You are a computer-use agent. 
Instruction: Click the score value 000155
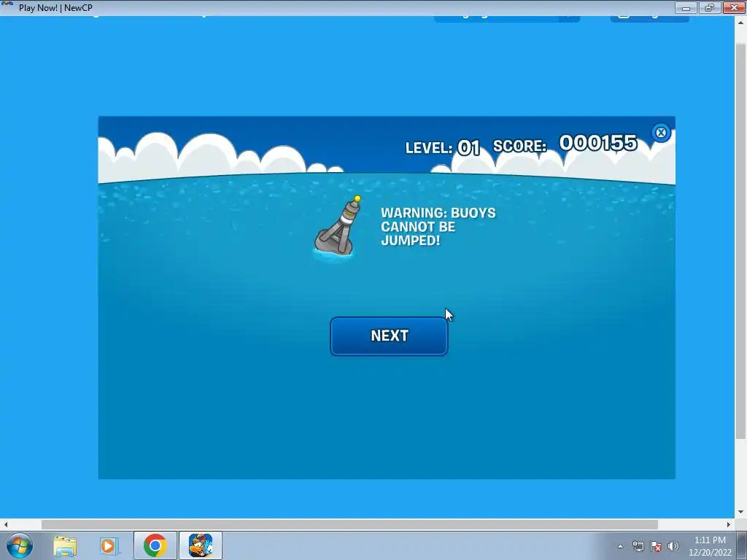pyautogui.click(x=598, y=143)
